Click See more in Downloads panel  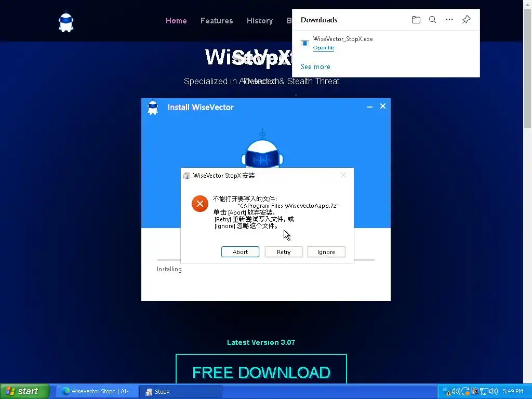click(x=315, y=67)
